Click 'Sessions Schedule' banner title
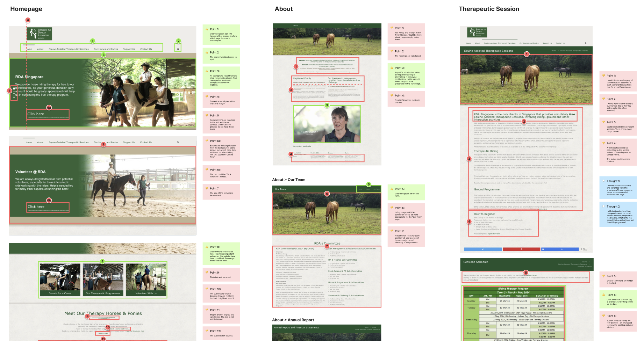Image resolution: width=644 pixels, height=341 pixels. [475, 262]
